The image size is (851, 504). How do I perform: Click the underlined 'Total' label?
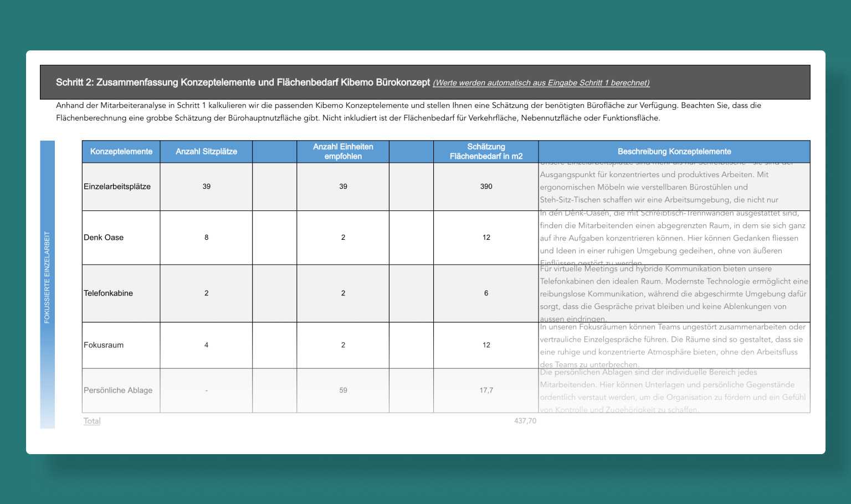pyautogui.click(x=92, y=421)
